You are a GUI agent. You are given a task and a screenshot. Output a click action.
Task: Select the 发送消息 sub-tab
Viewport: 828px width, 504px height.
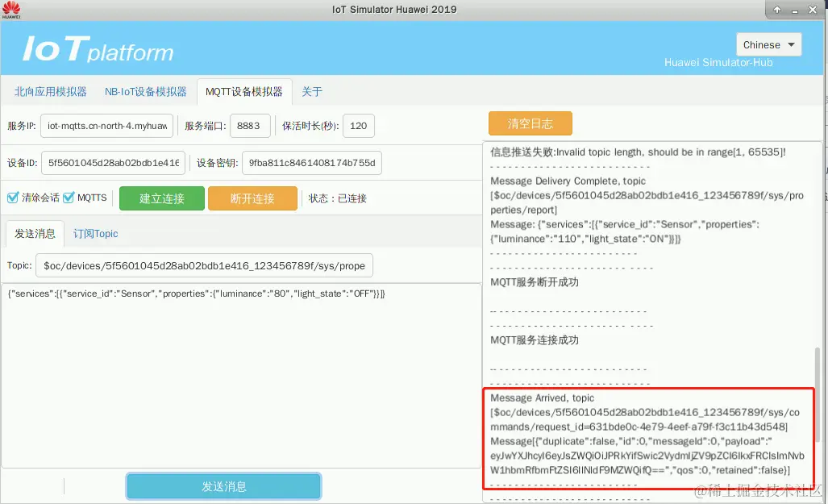pos(35,234)
